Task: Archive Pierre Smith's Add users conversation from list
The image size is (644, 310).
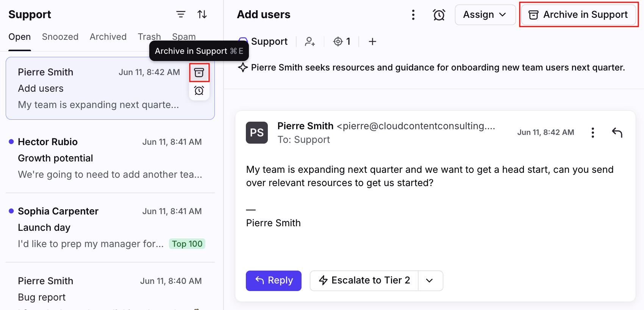Action: coord(199,72)
